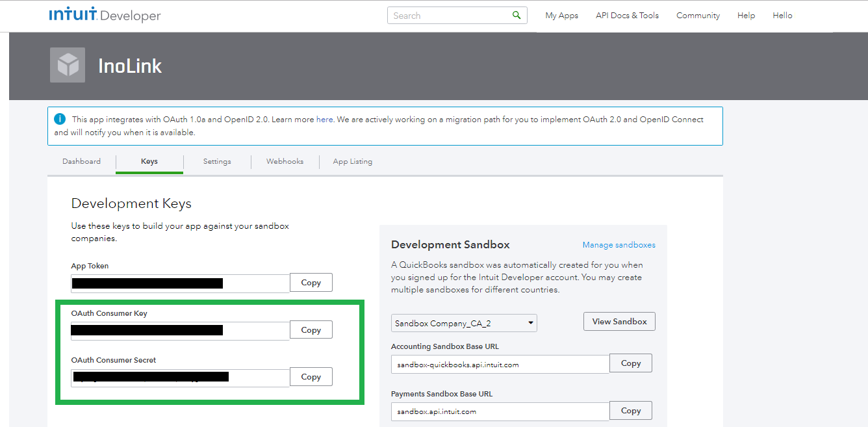Screen dimensions: 868x427
Task: Select the Keys tab
Action: click(149, 161)
